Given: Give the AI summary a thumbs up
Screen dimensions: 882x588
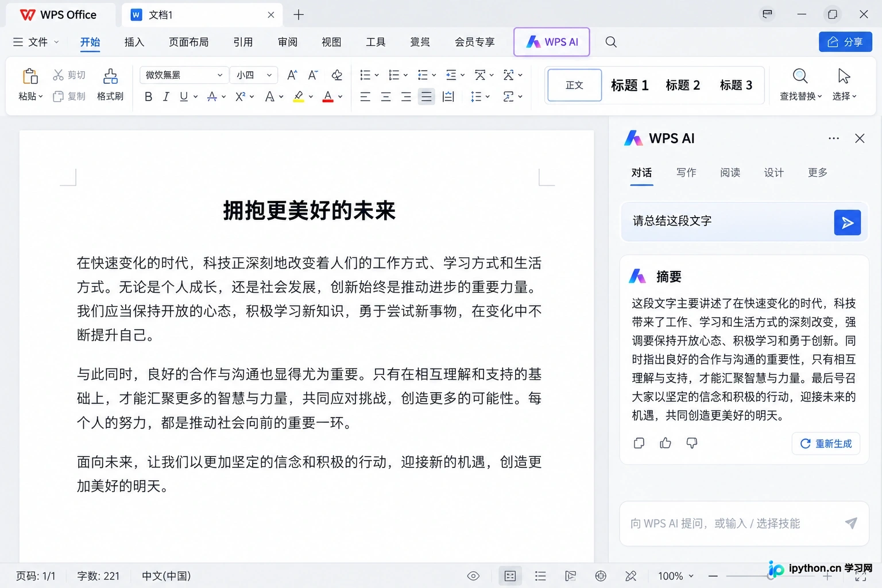Looking at the screenshot, I should coord(666,443).
